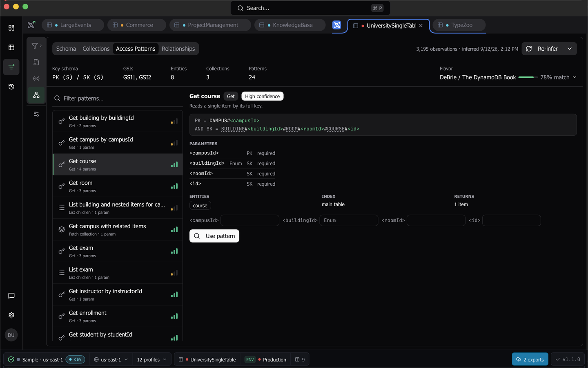
Task: Select Get enrollment pattern
Action: (x=118, y=316)
